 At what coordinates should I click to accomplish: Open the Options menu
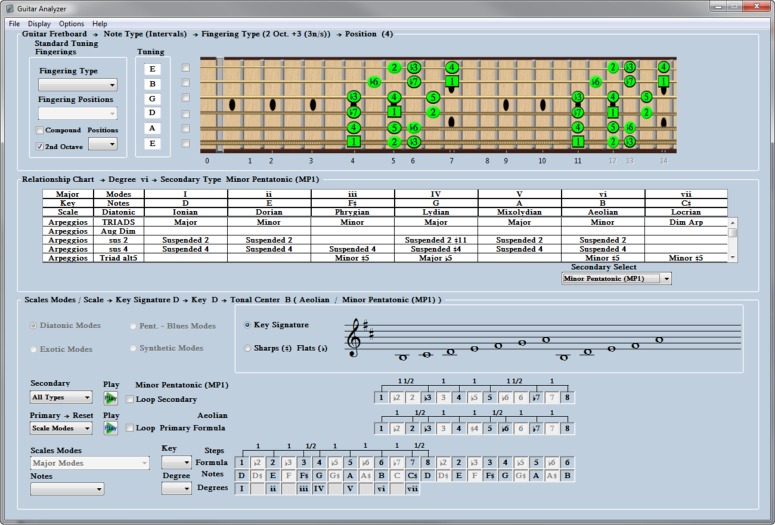[71, 24]
